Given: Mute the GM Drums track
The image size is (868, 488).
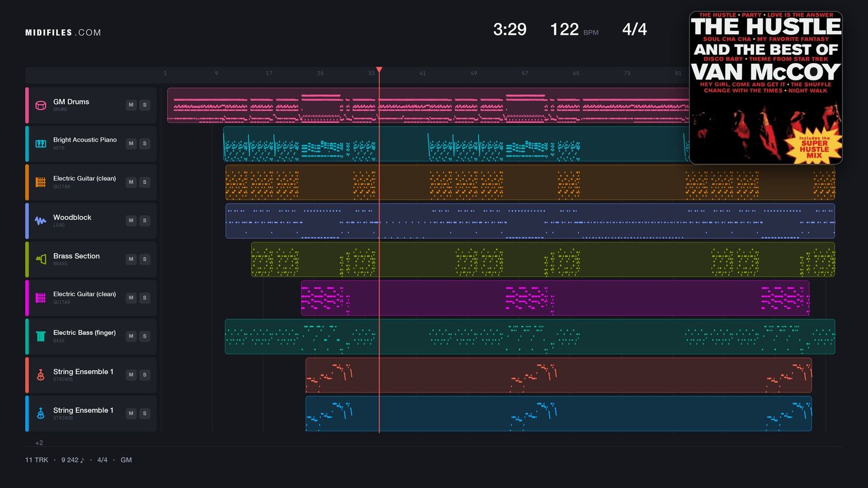Looking at the screenshot, I should point(131,105).
